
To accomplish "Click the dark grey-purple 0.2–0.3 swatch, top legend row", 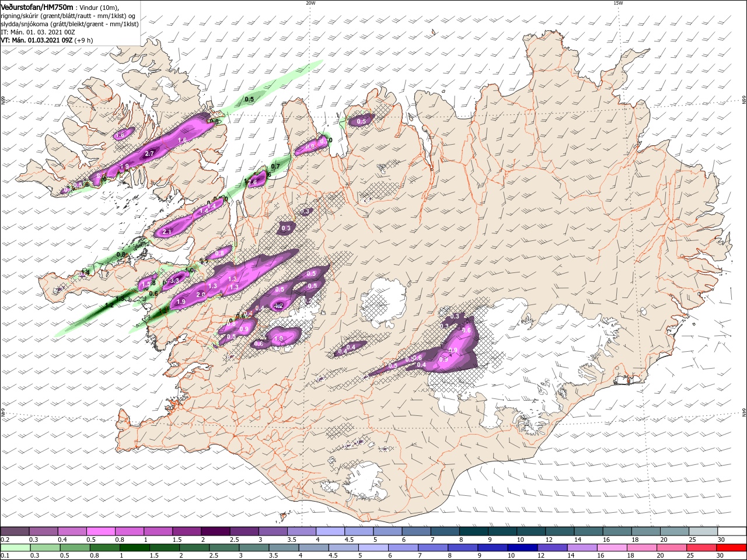I will (15, 531).
